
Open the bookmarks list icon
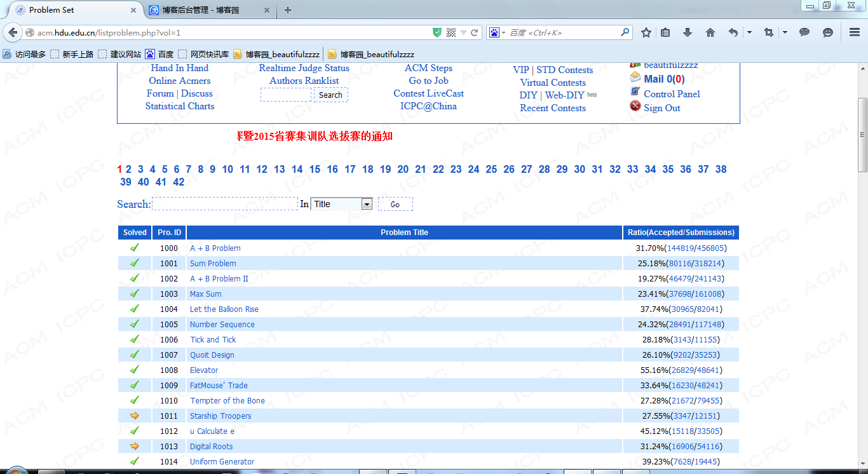point(665,32)
